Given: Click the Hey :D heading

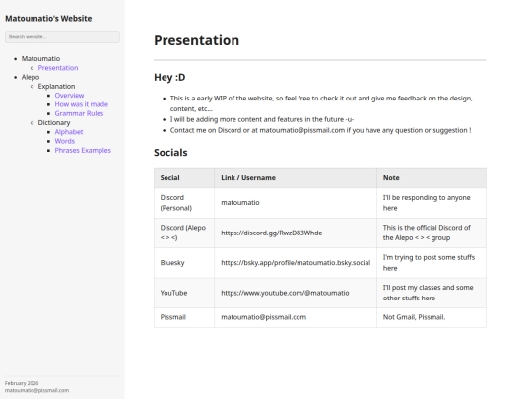Looking at the screenshot, I should point(169,78).
